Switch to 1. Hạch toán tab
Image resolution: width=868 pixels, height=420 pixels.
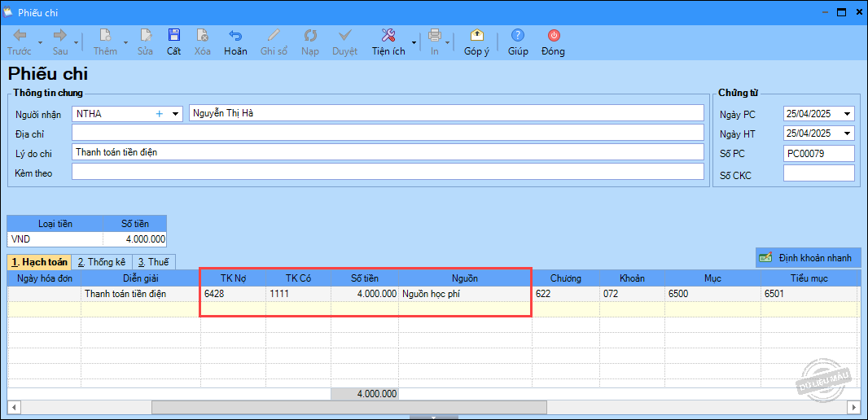click(39, 262)
